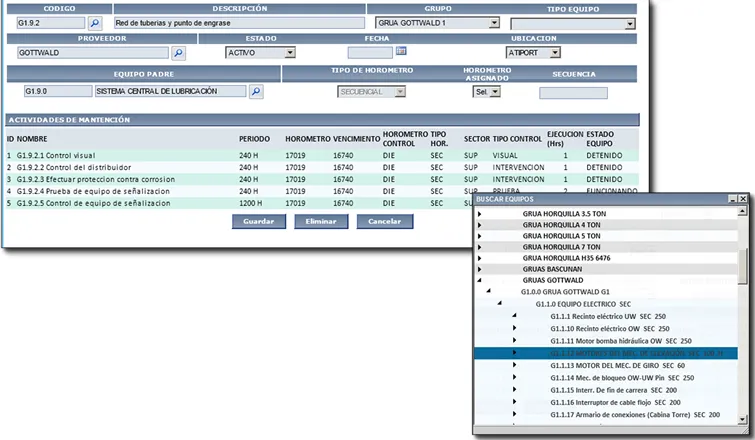Click the 1200 H periodo cell
Viewport: 755px width, 440px height.
[250, 203]
